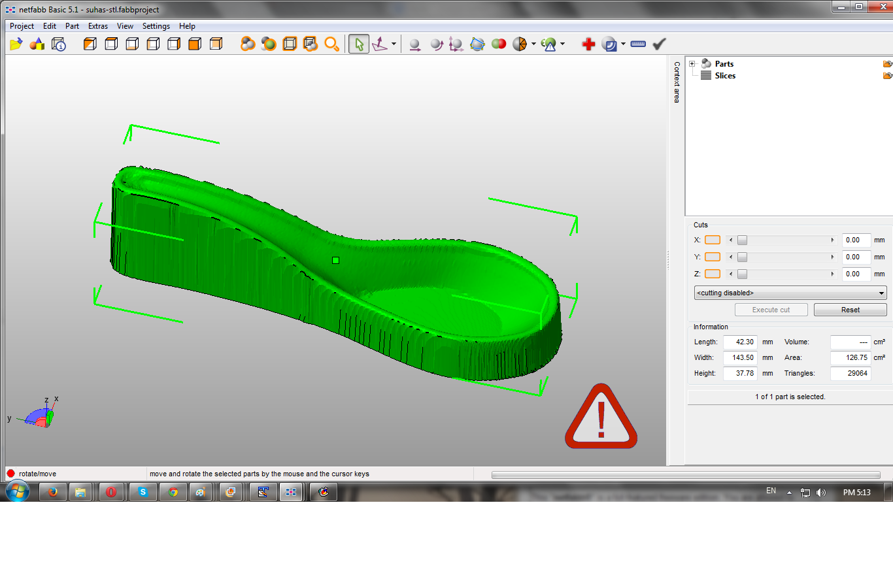Choose the scale part axes icon
This screenshot has height=588, width=893.
click(456, 44)
